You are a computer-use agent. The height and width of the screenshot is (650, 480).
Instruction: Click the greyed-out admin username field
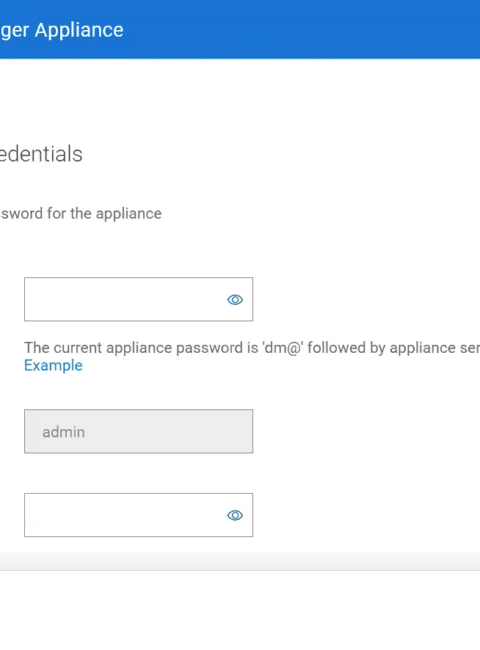click(138, 432)
